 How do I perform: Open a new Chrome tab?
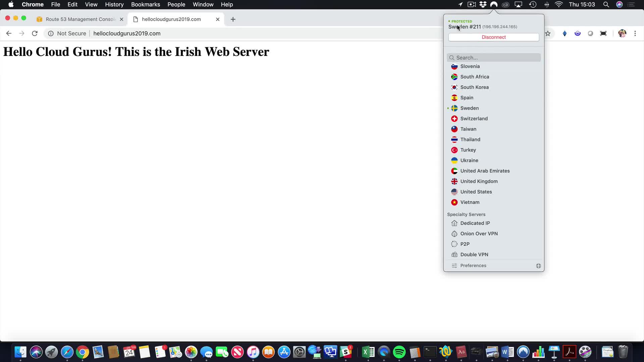coord(233,19)
